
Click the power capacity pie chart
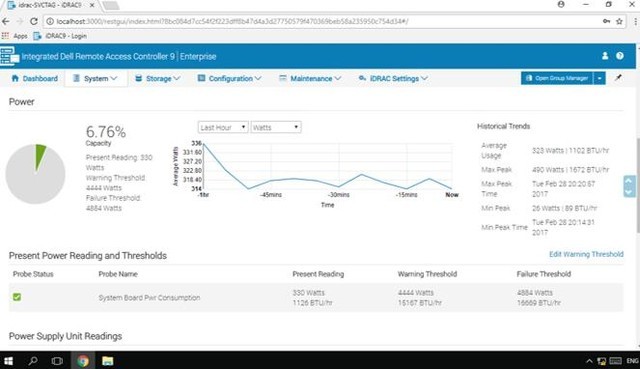[x=35, y=174]
